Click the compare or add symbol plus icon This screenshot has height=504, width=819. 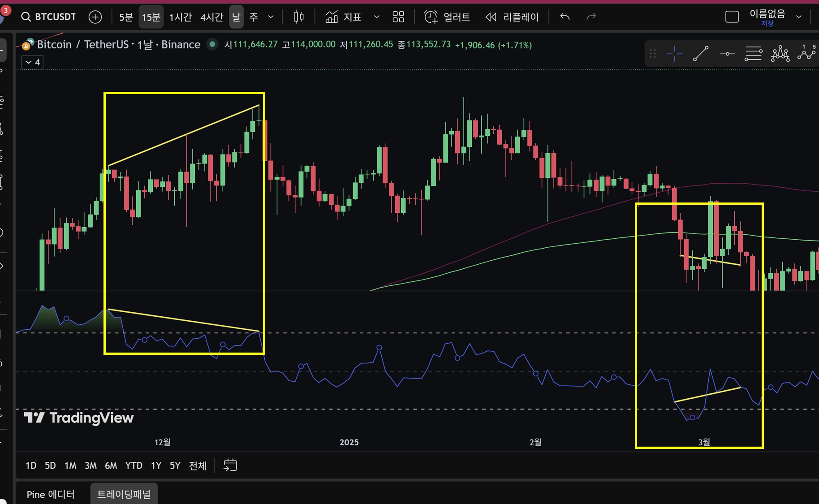(x=95, y=17)
